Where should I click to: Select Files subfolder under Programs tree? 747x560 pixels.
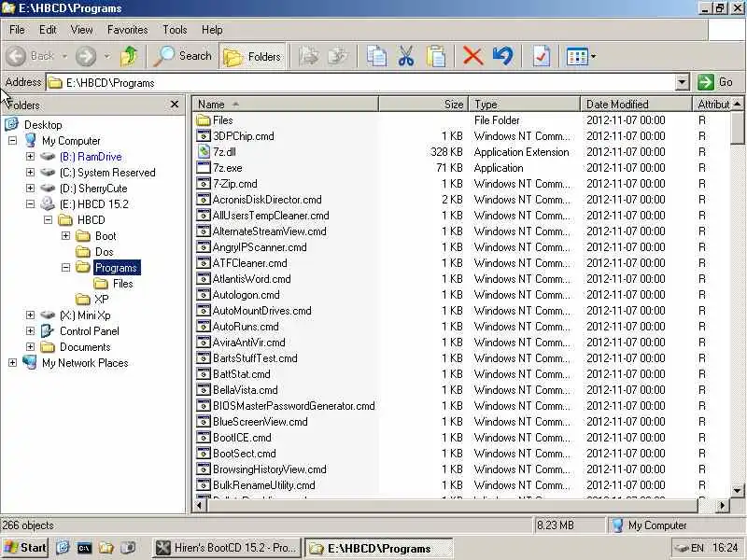[123, 284]
